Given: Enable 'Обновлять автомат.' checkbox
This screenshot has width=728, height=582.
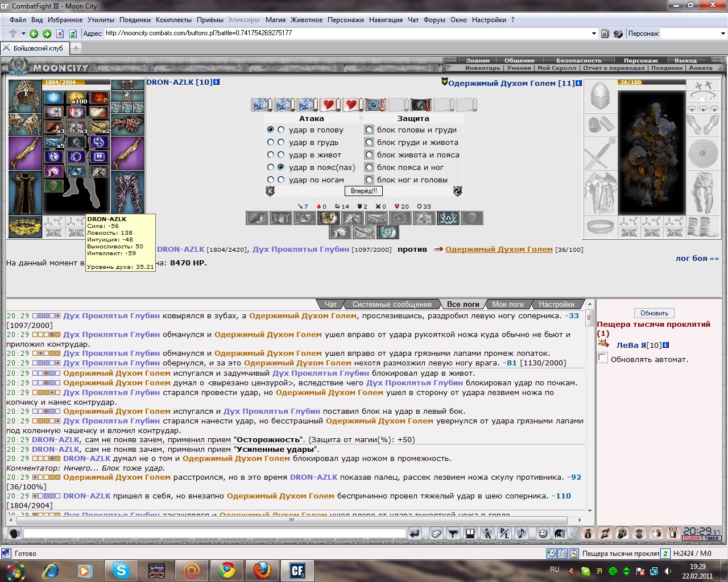Looking at the screenshot, I should (x=603, y=358).
